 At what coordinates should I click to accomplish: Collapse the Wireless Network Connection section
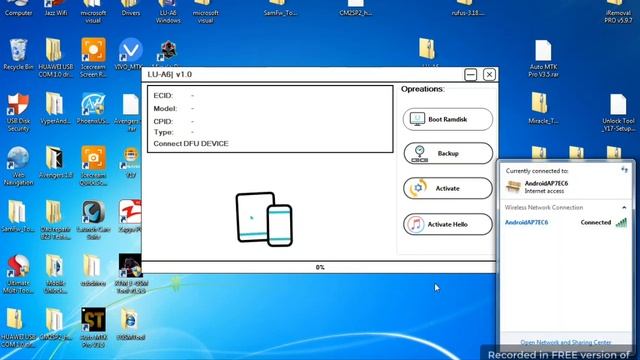click(x=624, y=208)
